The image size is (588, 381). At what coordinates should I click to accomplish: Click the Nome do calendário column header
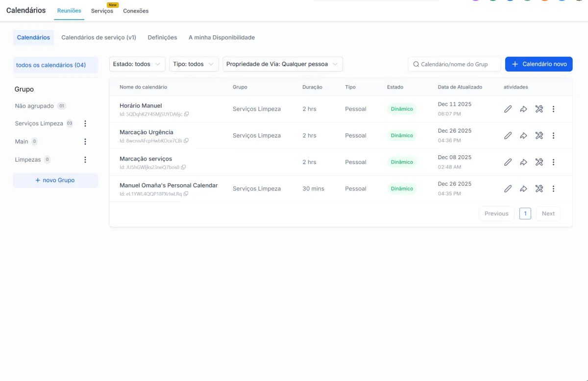143,87
